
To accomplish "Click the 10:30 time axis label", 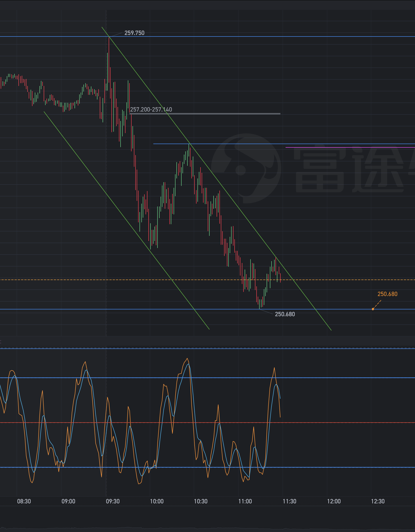I will coord(200,501).
